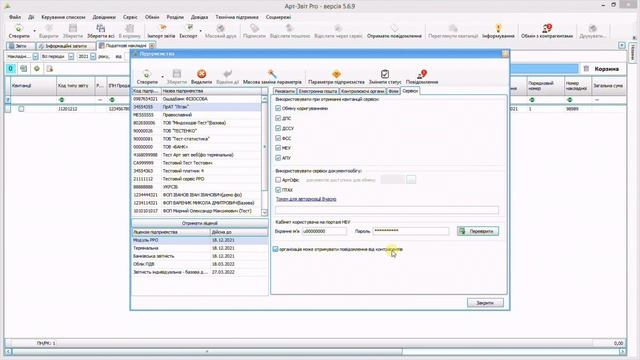640x360 pixels.
Task: Uncheck the ДПС service checkbox
Action: pyautogui.click(x=278, y=118)
